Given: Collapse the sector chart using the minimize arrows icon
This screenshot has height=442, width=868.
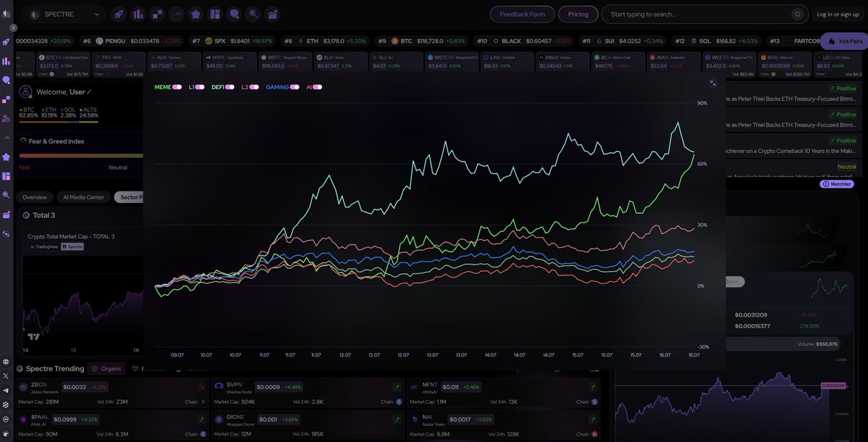Looking at the screenshot, I should click(713, 83).
